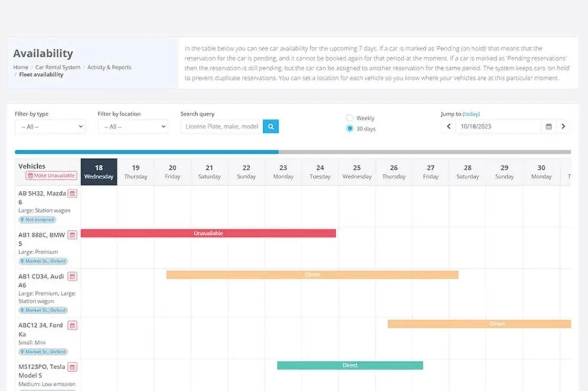Open the Filter by type dropdown
This screenshot has width=588, height=391.
point(50,127)
